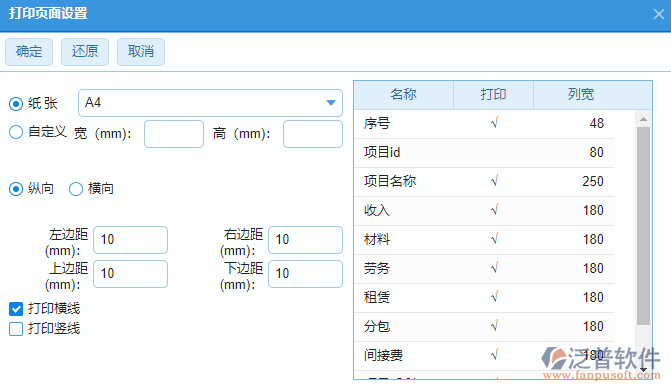
Task: Click column width 180 for 材料
Action: (x=593, y=240)
